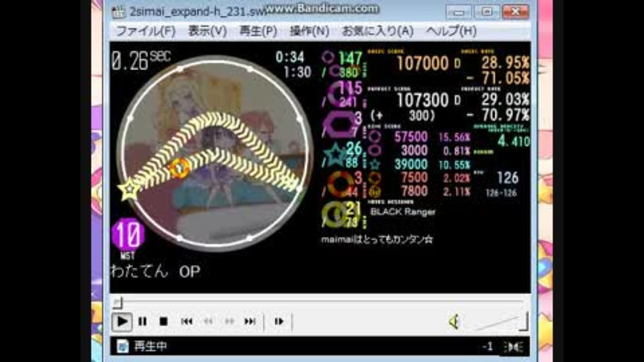Click the 28.95% rate value

[x=505, y=63]
